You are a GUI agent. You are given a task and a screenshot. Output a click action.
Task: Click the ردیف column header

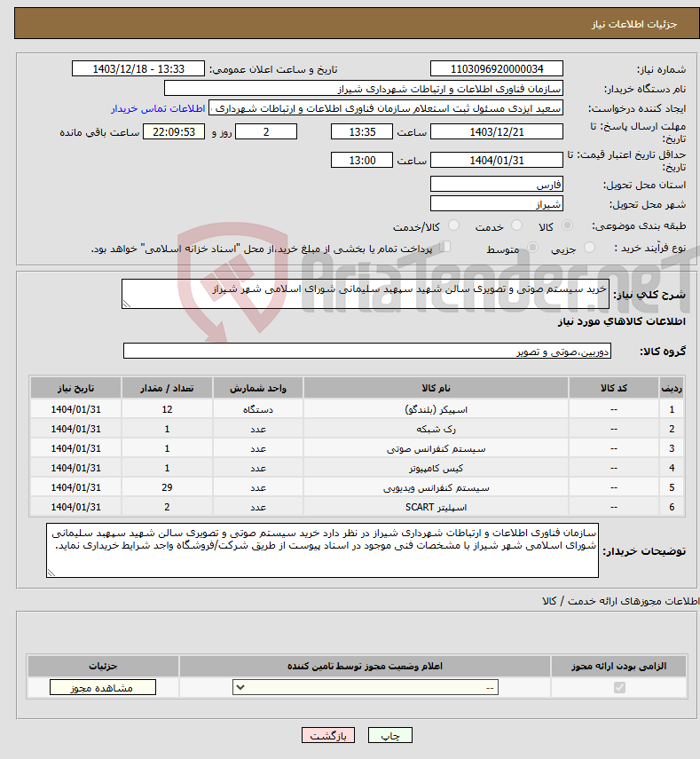(672, 388)
